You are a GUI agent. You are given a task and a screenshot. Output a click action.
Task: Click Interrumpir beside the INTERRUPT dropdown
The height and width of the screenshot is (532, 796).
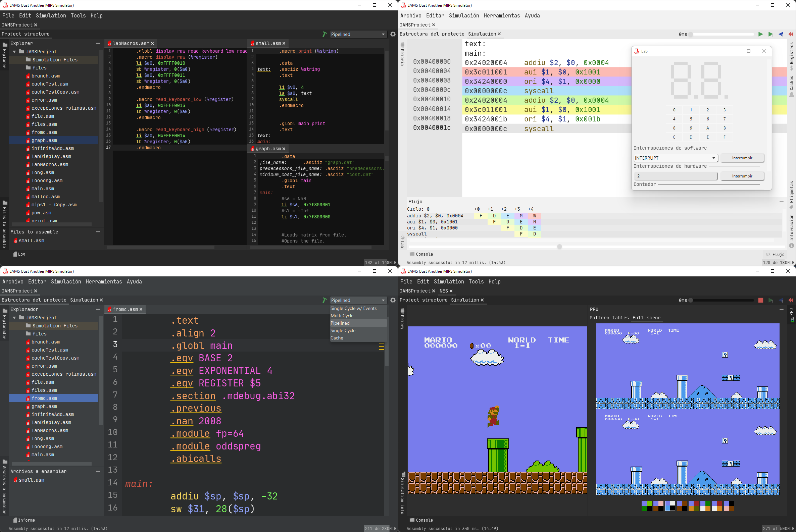pyautogui.click(x=742, y=158)
